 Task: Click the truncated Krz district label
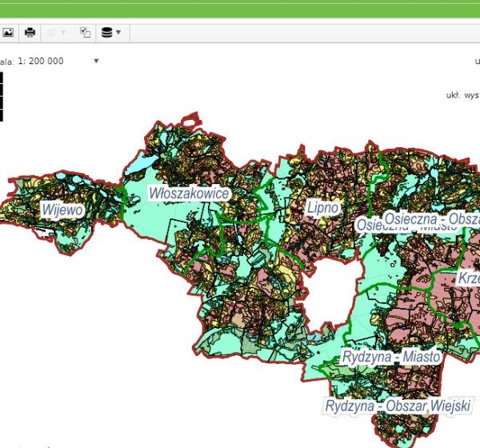[x=468, y=279]
